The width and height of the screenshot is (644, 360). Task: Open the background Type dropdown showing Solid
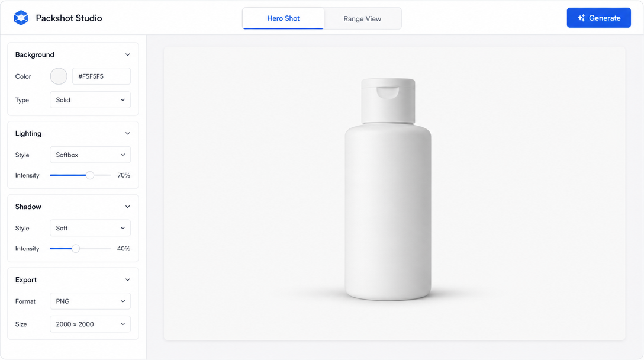coord(91,100)
